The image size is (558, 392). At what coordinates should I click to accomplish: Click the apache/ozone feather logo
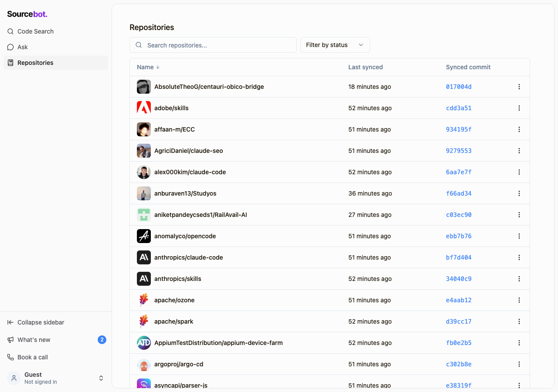click(144, 300)
